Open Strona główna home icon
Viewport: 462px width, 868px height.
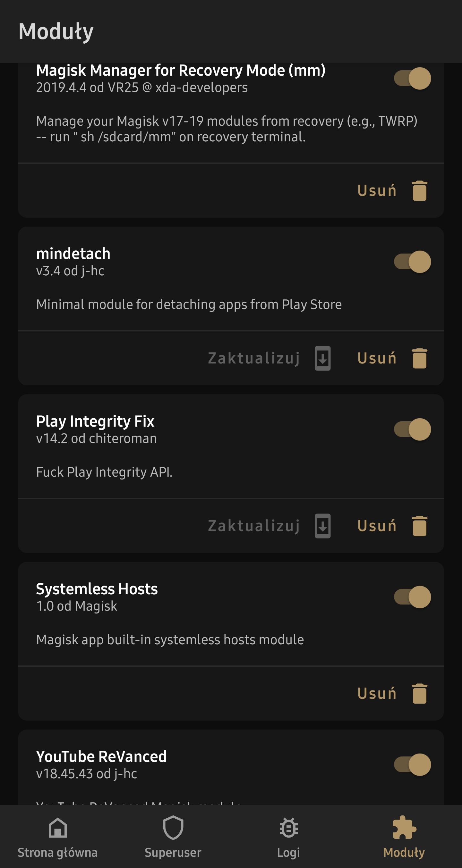tap(58, 828)
